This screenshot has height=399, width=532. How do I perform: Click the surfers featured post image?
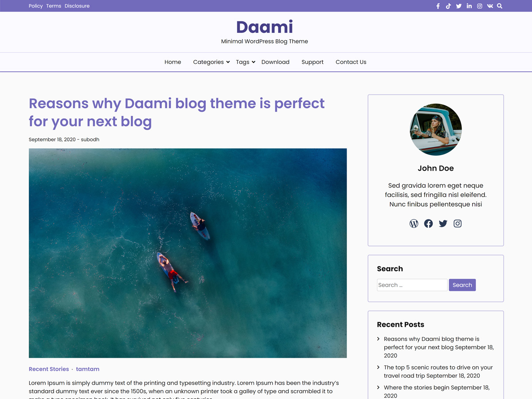tap(188, 253)
